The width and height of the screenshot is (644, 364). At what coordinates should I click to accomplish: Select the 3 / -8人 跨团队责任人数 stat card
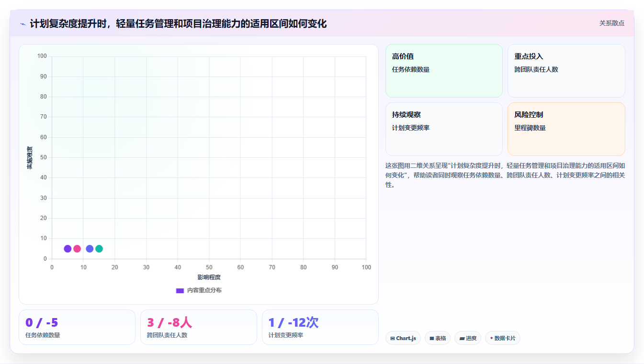click(199, 327)
